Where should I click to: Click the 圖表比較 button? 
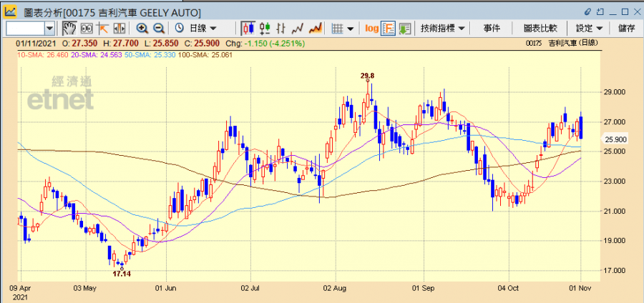(540, 29)
